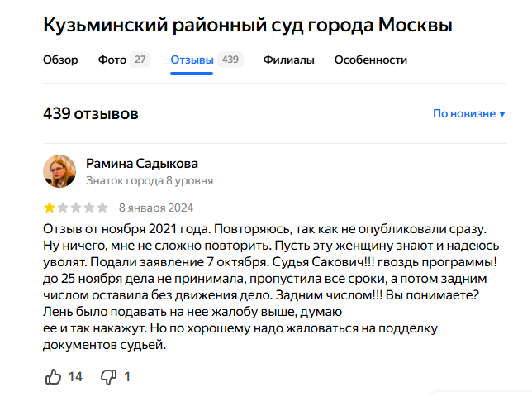The image size is (532, 397).
Task: Open the Фото tab
Action: (112, 60)
